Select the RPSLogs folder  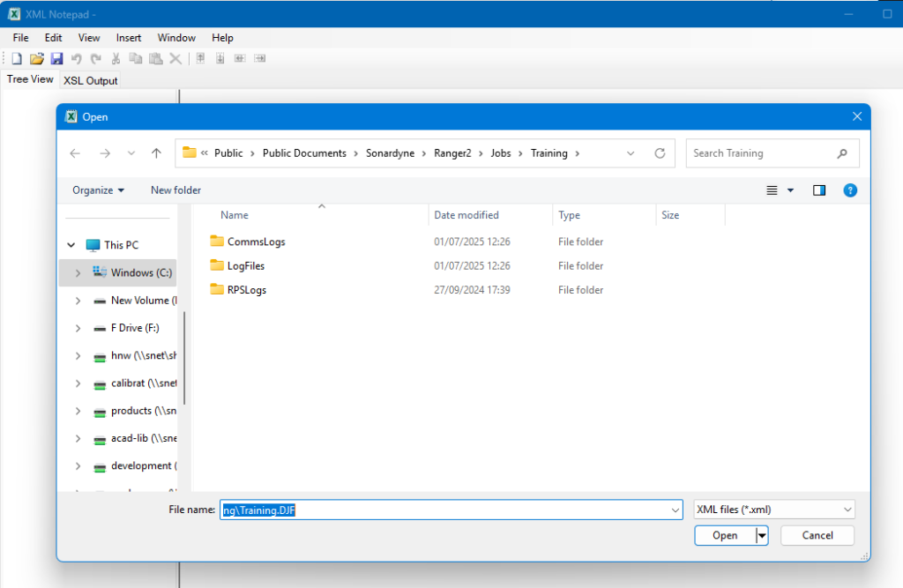click(246, 290)
